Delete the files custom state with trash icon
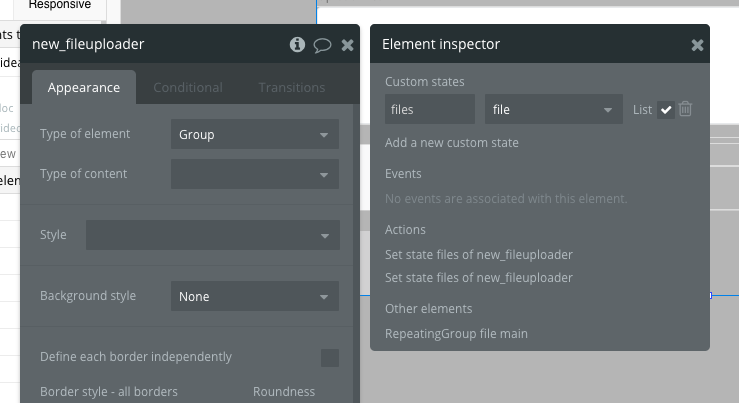The width and height of the screenshot is (739, 403). coord(685,109)
